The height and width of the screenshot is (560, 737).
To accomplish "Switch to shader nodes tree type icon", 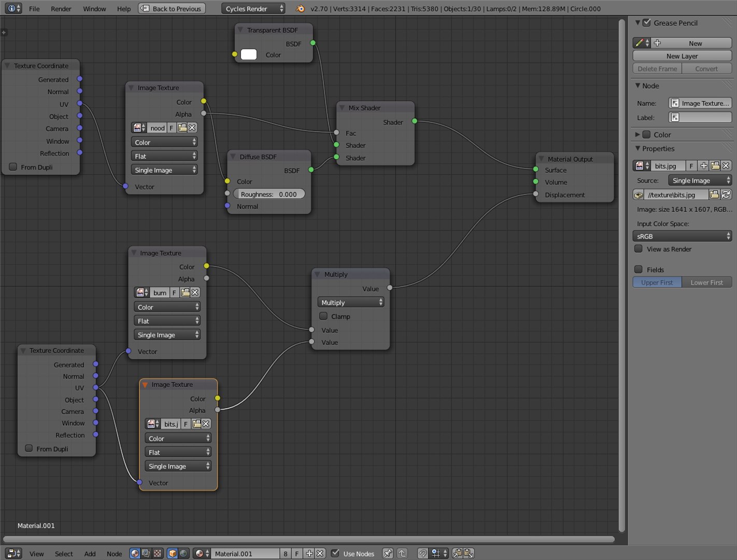I will [x=135, y=553].
